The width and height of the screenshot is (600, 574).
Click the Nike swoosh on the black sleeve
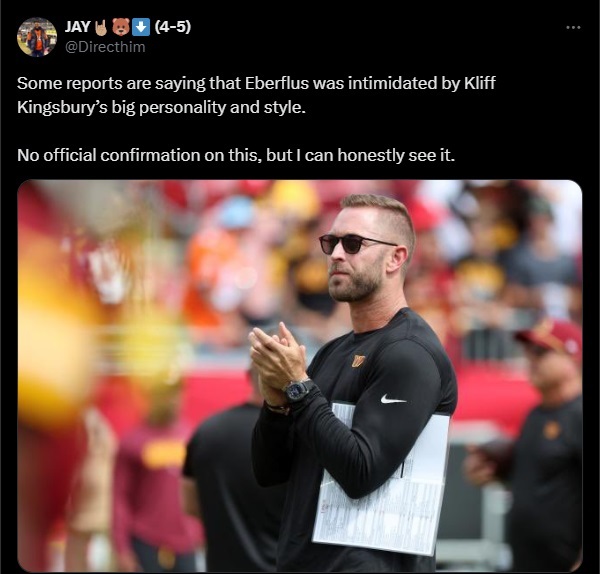pyautogui.click(x=393, y=400)
